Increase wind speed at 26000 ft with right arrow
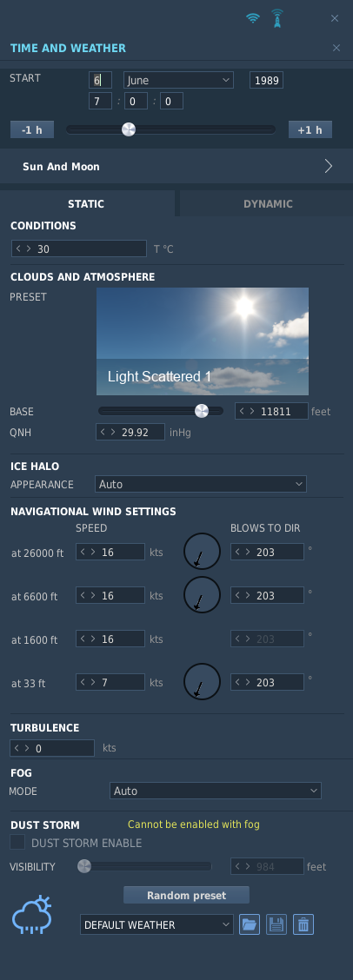 coord(93,552)
